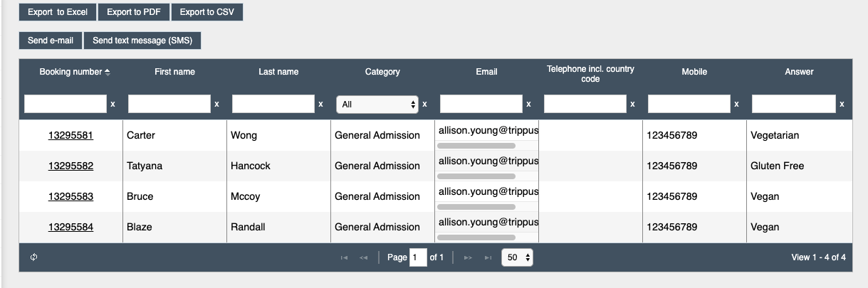
Task: Clear the Booking number filter with x
Action: [113, 104]
